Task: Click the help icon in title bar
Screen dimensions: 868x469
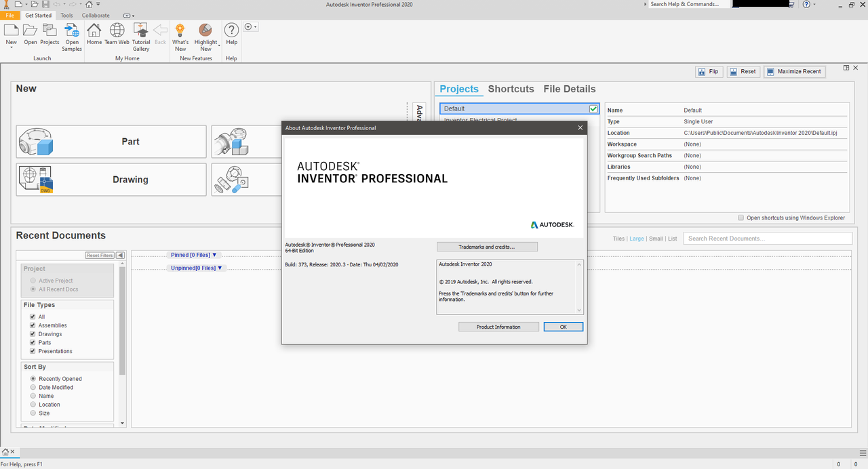Action: click(x=806, y=4)
